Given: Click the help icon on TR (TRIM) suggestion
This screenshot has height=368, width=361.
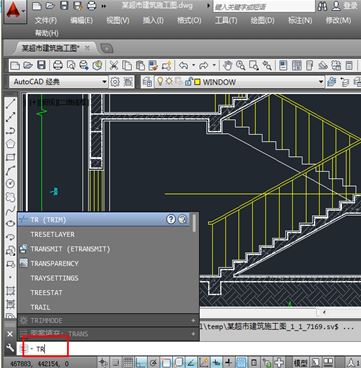Looking at the screenshot, I should coord(171,219).
